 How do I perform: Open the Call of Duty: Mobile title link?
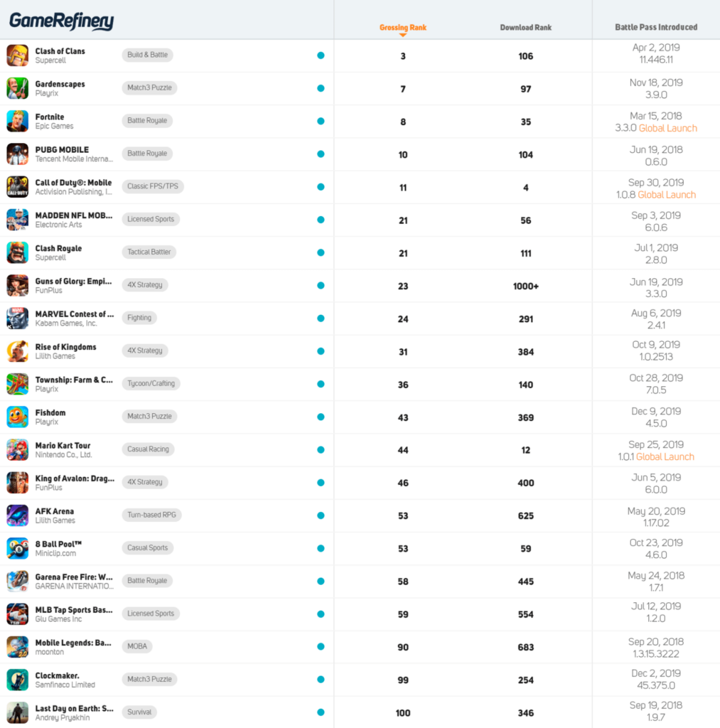pyautogui.click(x=73, y=183)
